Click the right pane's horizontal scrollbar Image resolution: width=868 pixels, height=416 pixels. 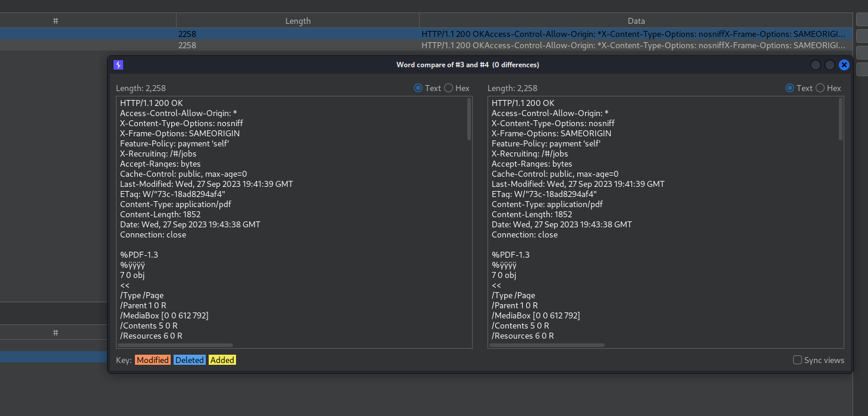pos(547,345)
